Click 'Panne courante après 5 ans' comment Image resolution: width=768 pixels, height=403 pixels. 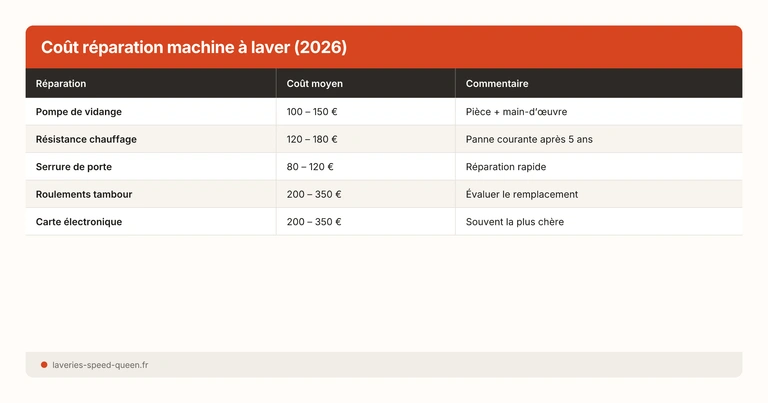pos(529,139)
